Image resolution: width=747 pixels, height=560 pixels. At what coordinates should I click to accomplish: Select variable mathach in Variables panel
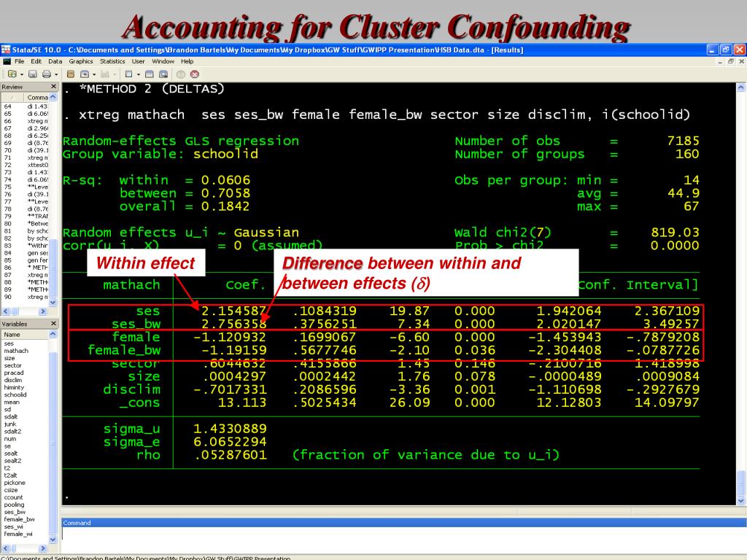point(16,351)
